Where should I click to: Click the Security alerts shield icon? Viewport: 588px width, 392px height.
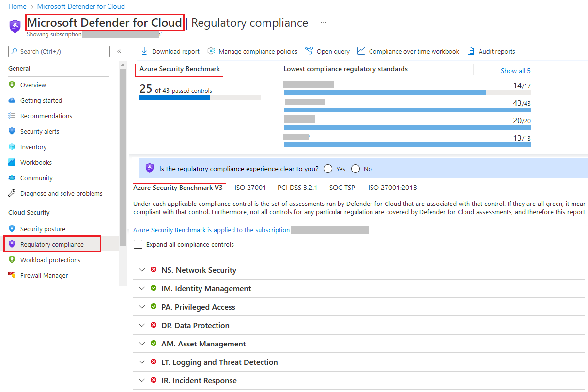coord(12,131)
